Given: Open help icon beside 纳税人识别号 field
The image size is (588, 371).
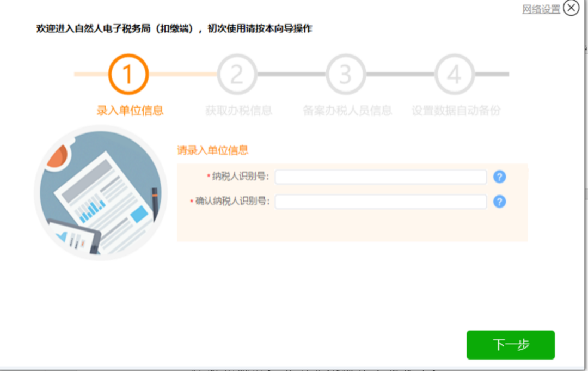Looking at the screenshot, I should click(x=499, y=177).
